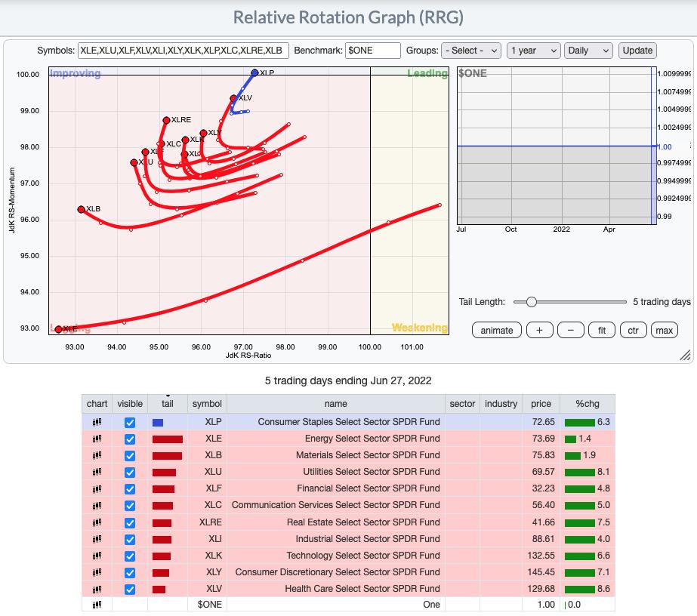697x616 pixels.
Task: Sort table by price column header
Action: (x=541, y=404)
